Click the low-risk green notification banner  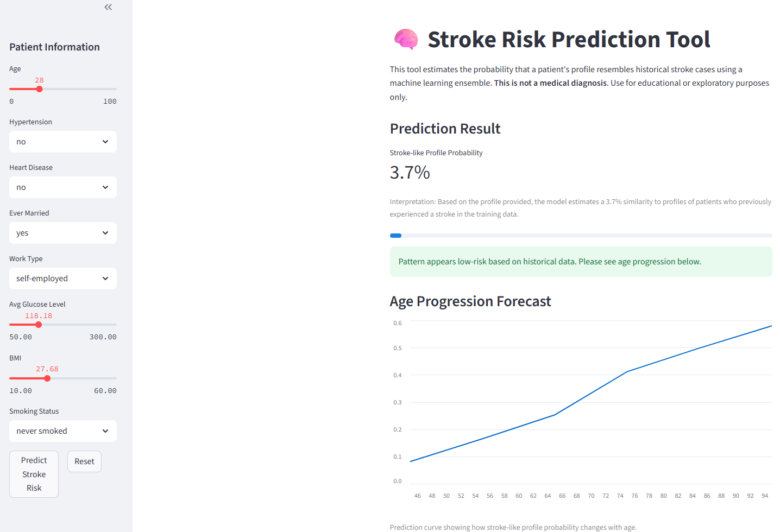[581, 261]
